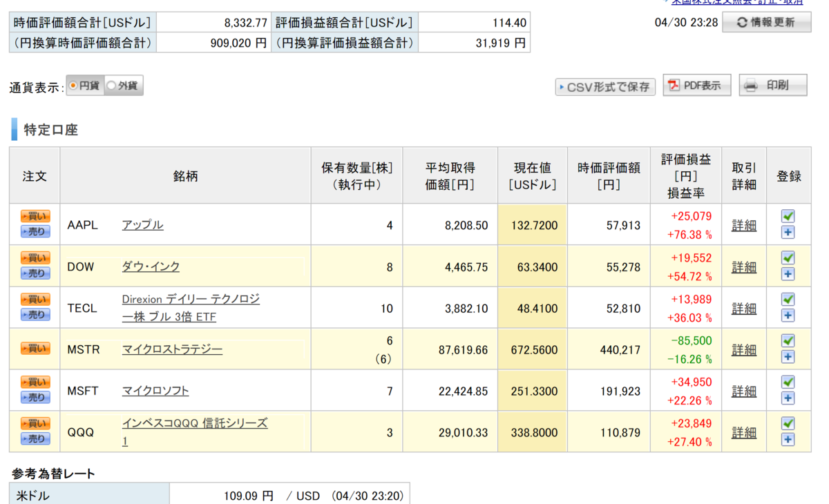The image size is (829, 504).
Task: Click the QQQ ticker symbol text
Action: point(80,432)
